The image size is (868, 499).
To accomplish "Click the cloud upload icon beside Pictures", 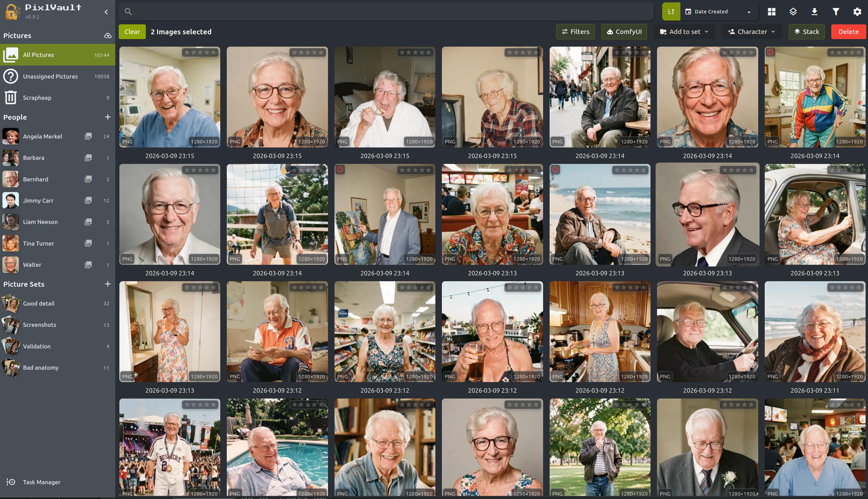I will click(108, 36).
